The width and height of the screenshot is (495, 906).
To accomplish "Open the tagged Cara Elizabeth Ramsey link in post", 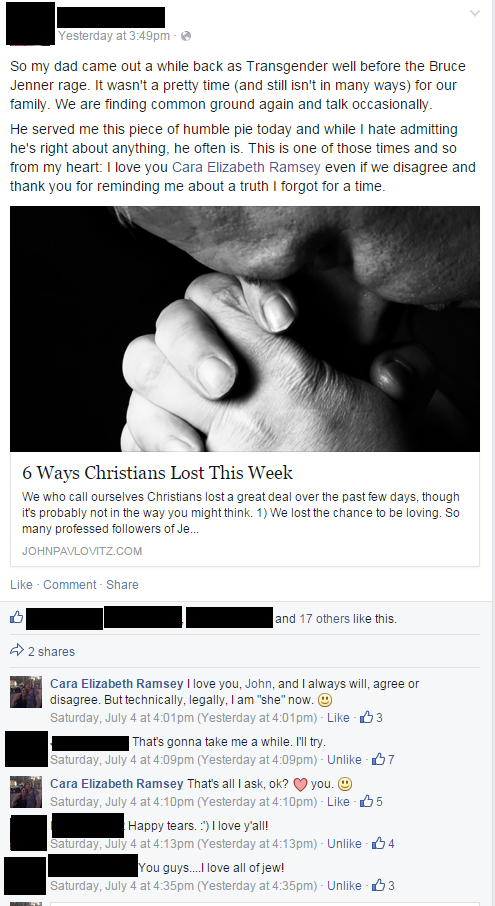I will (x=246, y=168).
